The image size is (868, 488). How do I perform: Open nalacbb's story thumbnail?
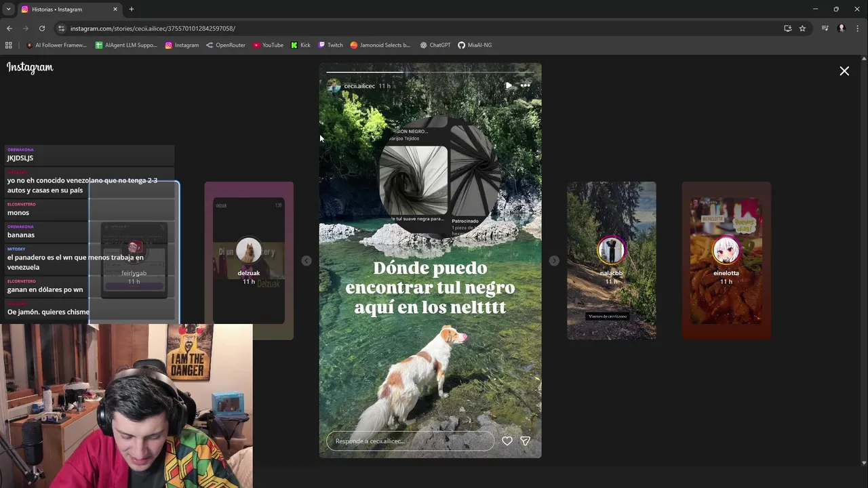(611, 260)
